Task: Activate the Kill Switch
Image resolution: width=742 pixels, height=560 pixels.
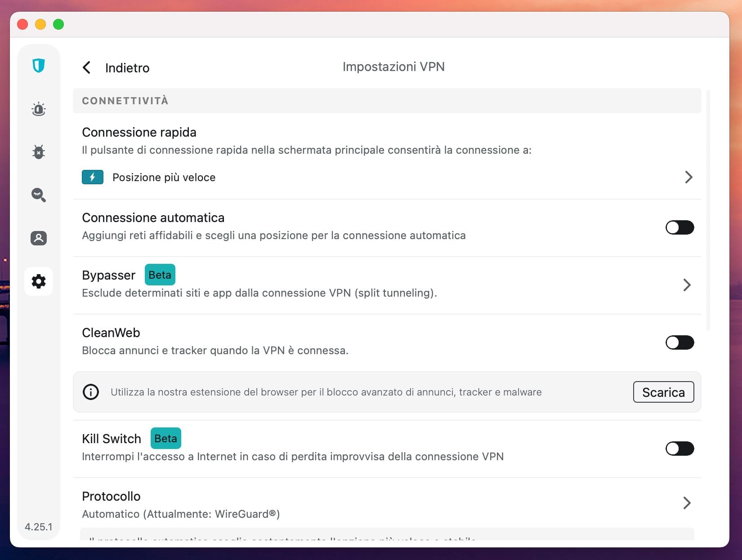Action: point(679,449)
